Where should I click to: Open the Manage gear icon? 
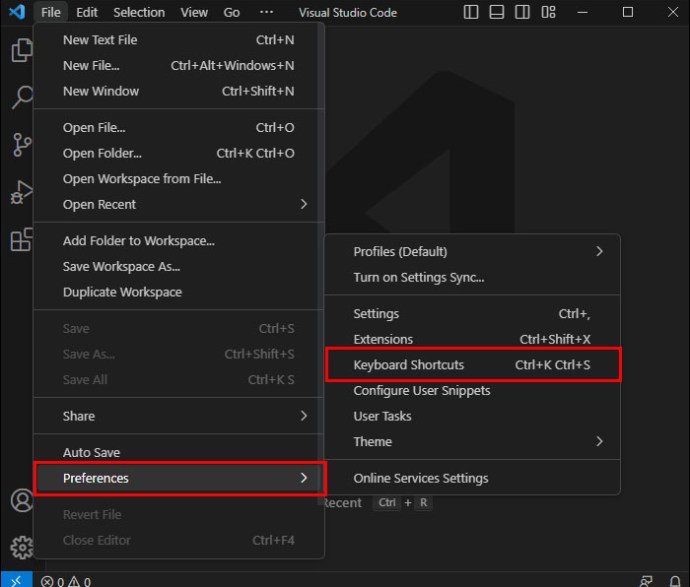(x=21, y=548)
